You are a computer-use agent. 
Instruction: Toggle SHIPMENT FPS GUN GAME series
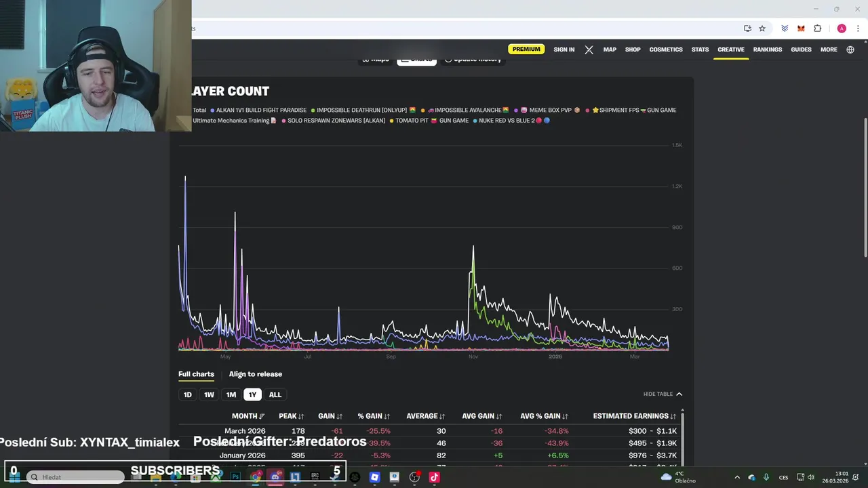[x=631, y=110]
